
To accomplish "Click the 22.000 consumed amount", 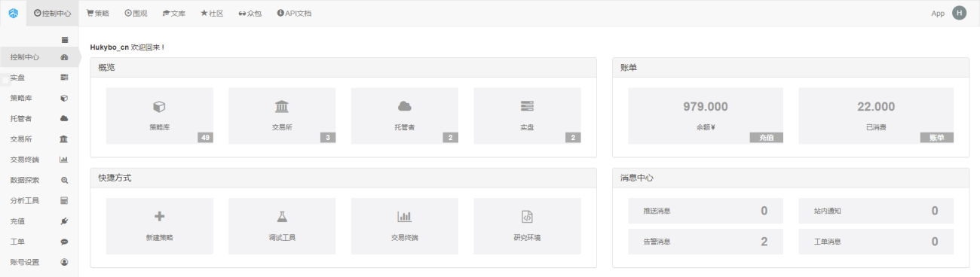I will pyautogui.click(x=876, y=107).
